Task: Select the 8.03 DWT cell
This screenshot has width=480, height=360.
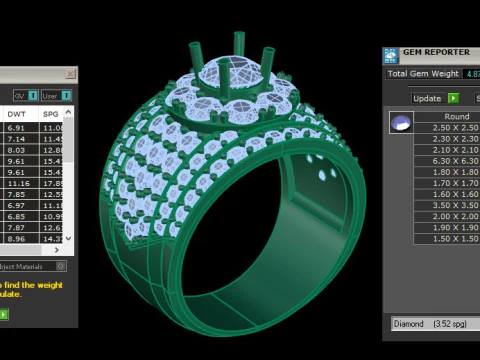Action: pos(21,150)
